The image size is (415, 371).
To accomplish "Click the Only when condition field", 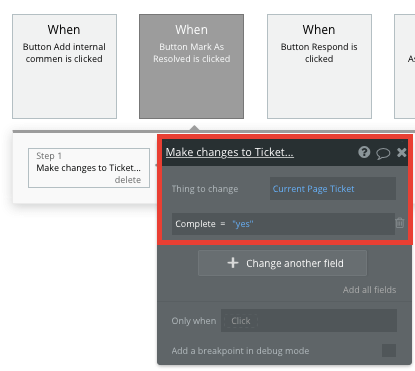I will (x=309, y=320).
